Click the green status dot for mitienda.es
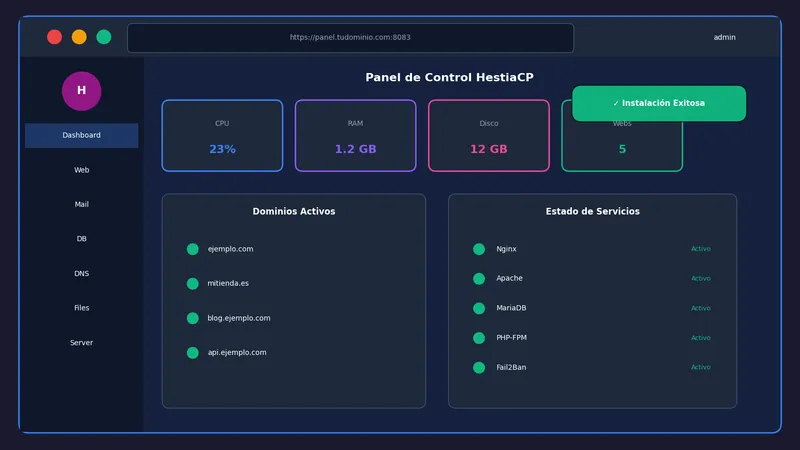 [193, 284]
